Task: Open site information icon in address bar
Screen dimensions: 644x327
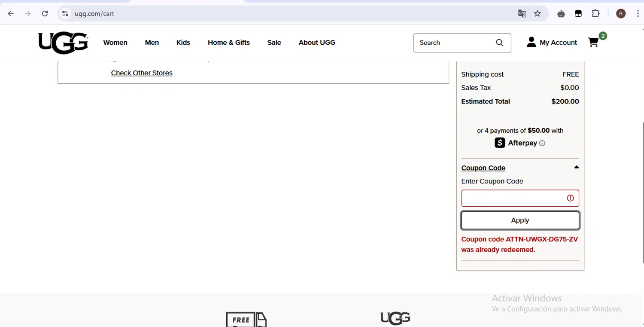Action: coord(65,14)
